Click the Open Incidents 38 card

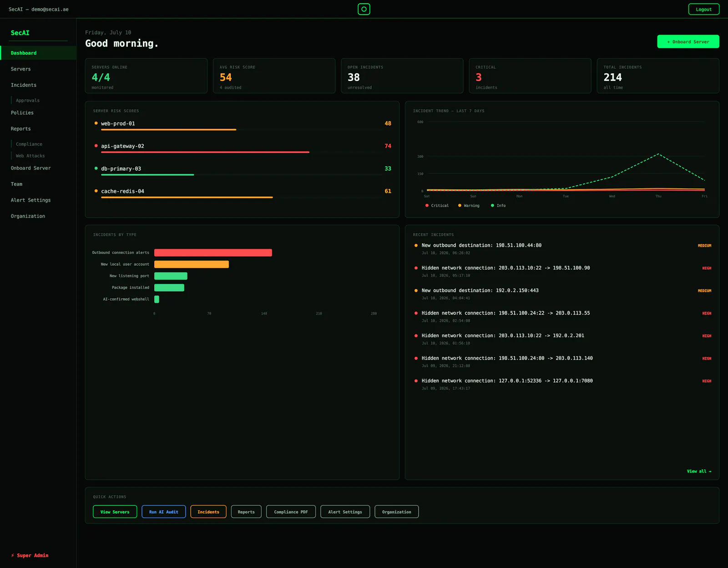(402, 76)
